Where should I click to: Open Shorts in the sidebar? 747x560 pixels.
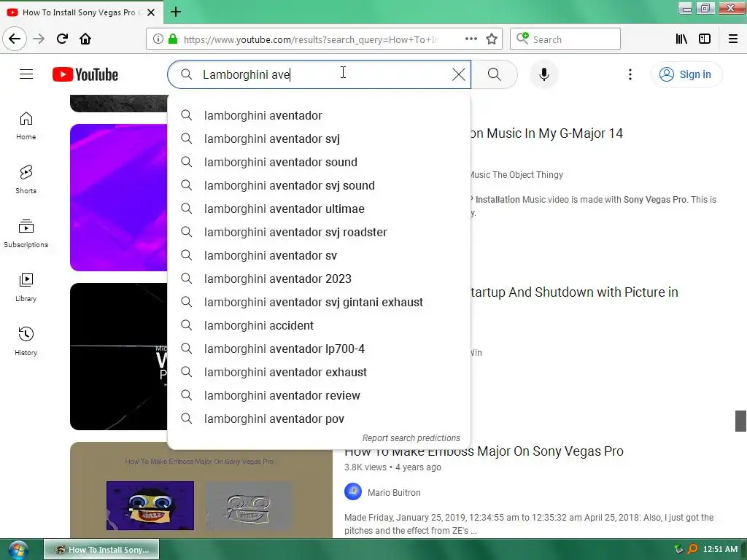pos(26,179)
